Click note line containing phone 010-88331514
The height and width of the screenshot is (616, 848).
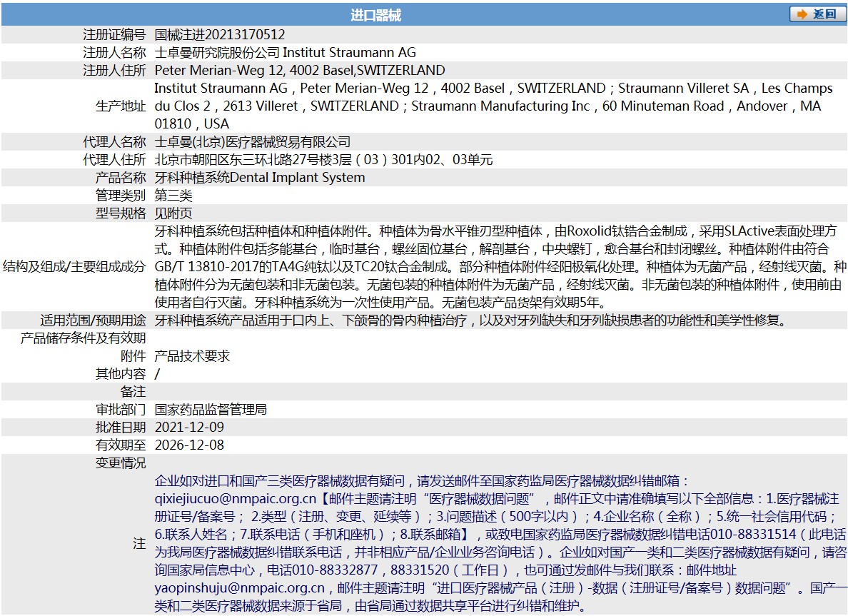500,535
